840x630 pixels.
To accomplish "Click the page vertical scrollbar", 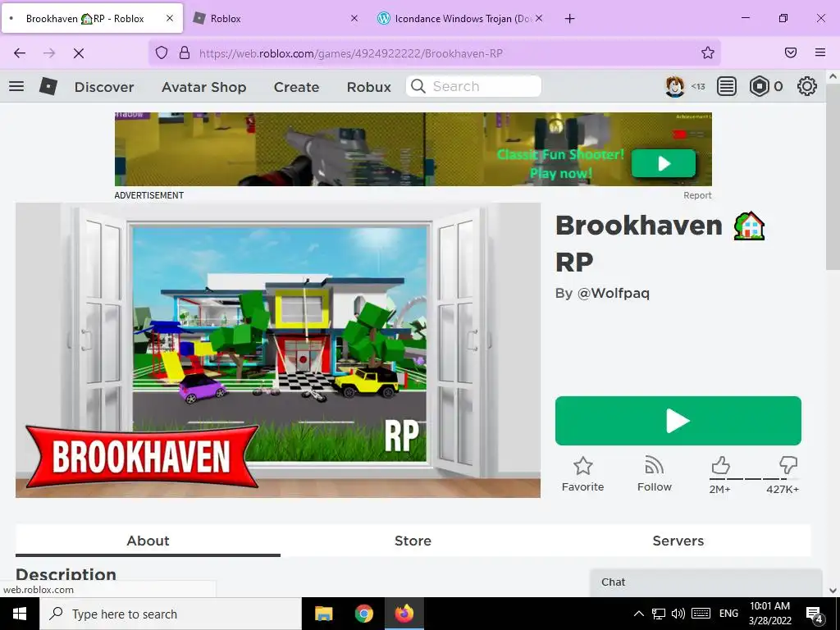I will tap(833, 177).
